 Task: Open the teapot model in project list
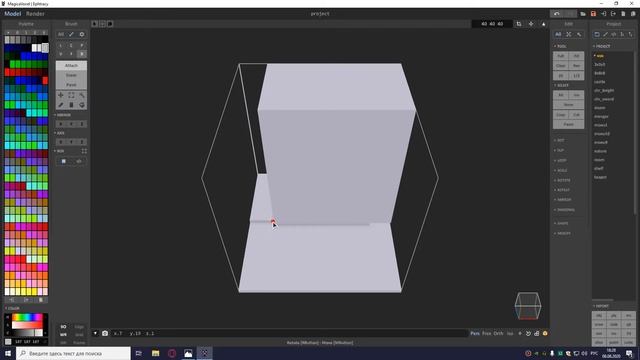(600, 177)
